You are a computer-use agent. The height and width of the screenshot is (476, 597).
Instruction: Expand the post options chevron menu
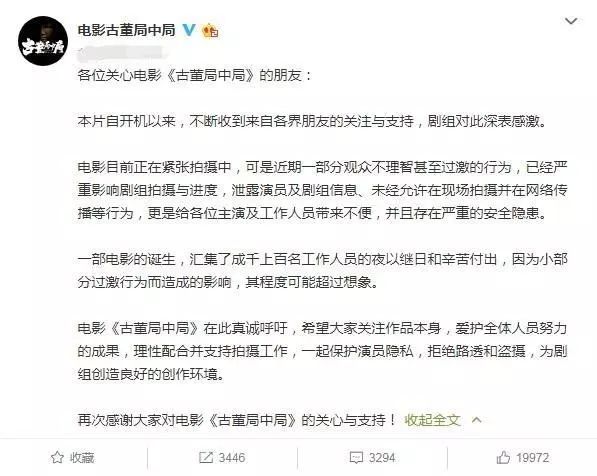pyautogui.click(x=571, y=21)
